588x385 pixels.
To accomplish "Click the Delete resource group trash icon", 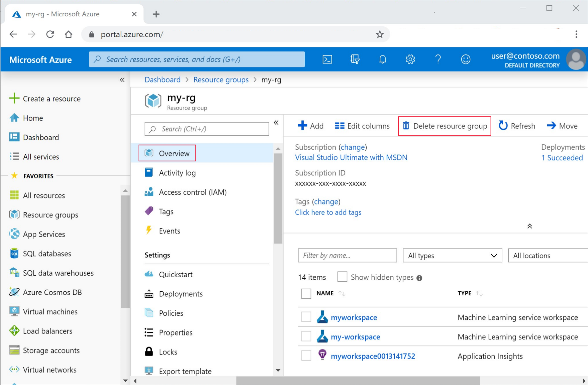I will [x=406, y=126].
